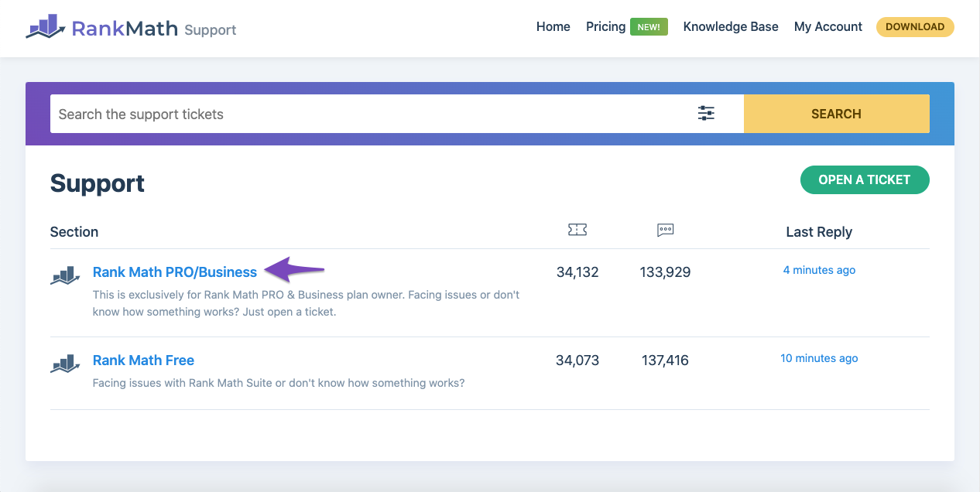Open the '4 minutes ago' last reply
Screen dimensions: 980x492
(819, 270)
